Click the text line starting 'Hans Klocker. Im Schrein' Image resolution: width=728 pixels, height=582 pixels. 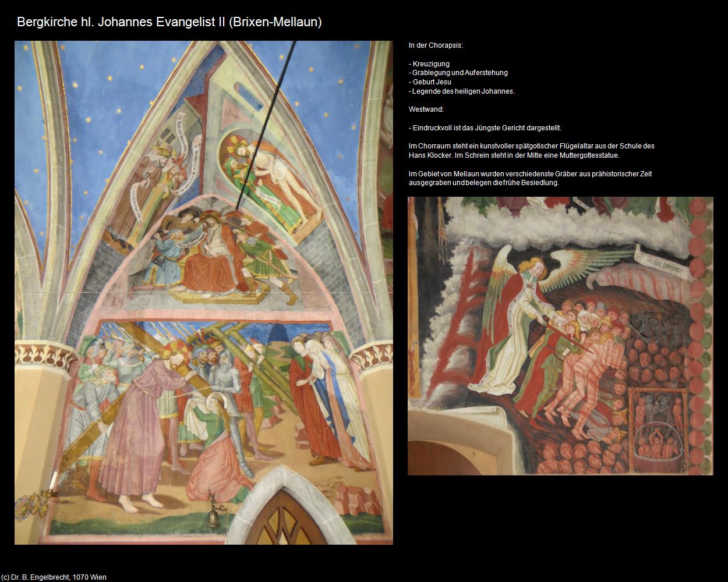514,155
